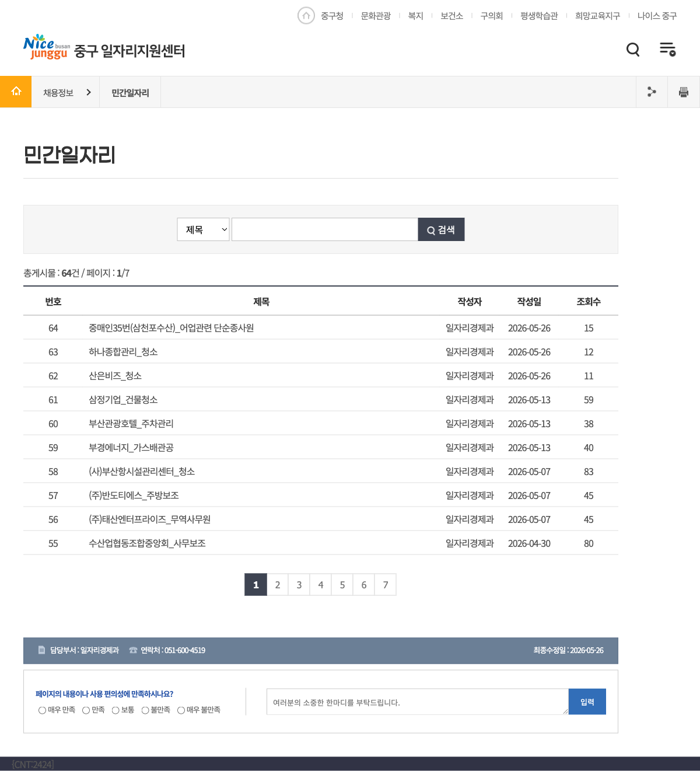Image resolution: width=700 pixels, height=771 pixels.
Task: Click the 민간일자리 breadcrumb item
Action: coord(130,92)
